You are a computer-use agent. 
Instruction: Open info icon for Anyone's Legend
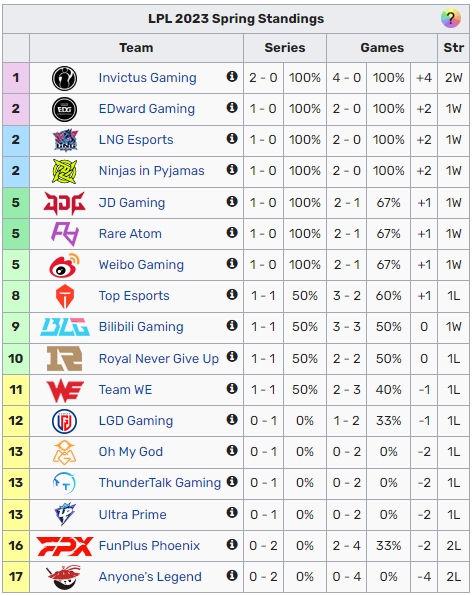click(x=232, y=575)
